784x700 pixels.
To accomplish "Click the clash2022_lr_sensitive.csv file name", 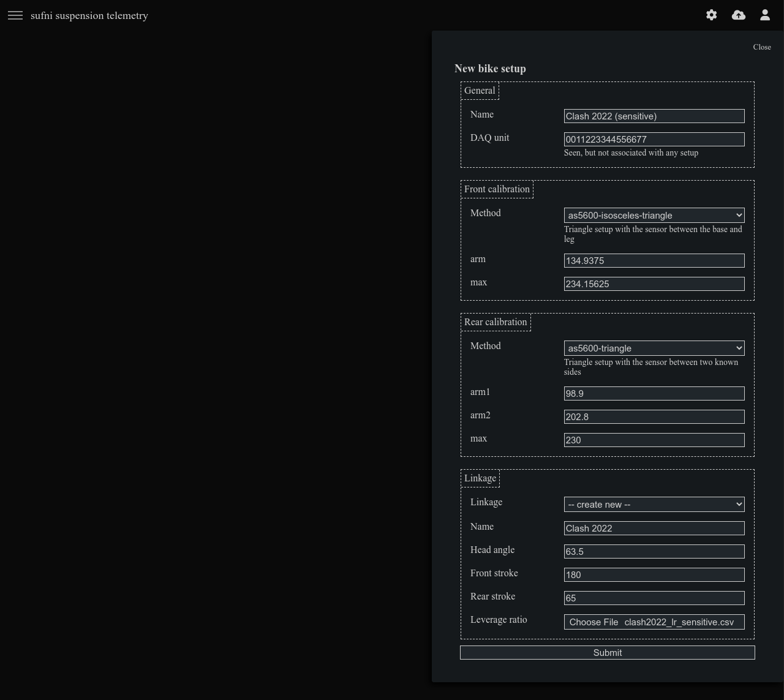I will coord(679,622).
